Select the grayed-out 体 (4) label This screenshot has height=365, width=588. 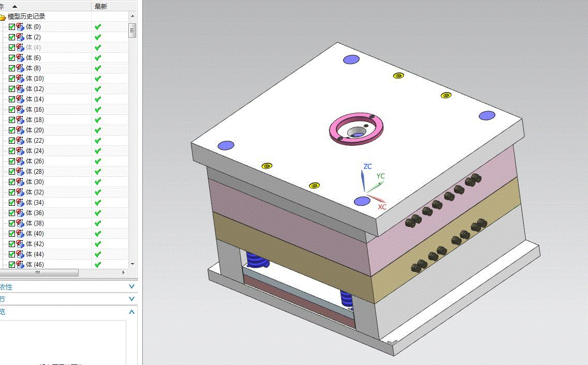(33, 48)
